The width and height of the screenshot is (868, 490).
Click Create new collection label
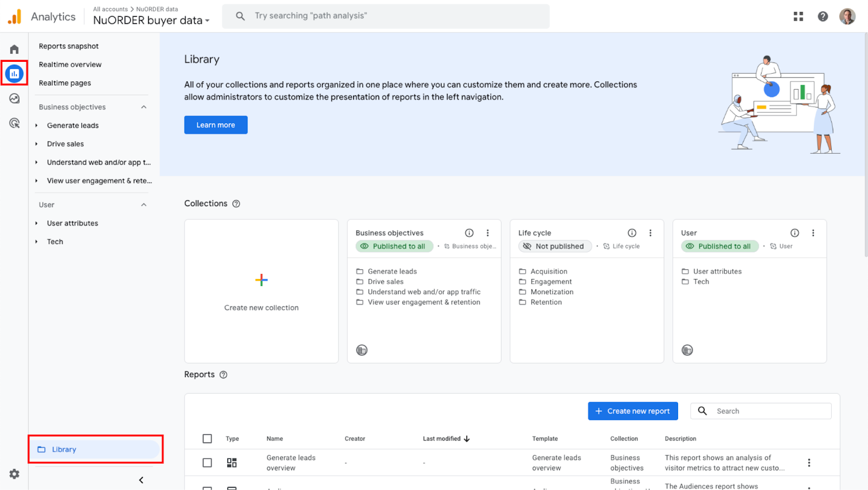(x=261, y=308)
